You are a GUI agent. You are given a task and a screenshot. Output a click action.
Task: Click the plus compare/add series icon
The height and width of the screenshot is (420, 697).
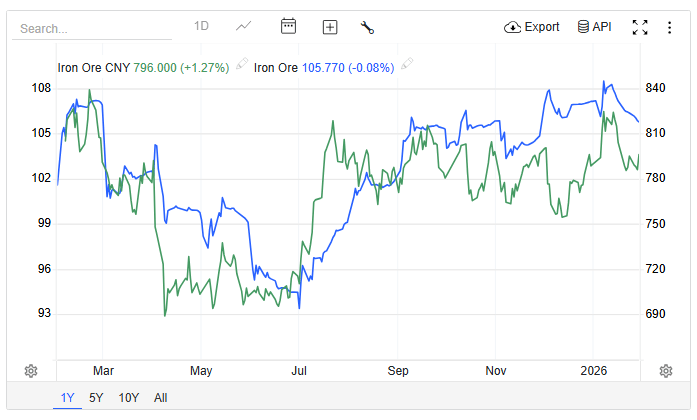330,27
